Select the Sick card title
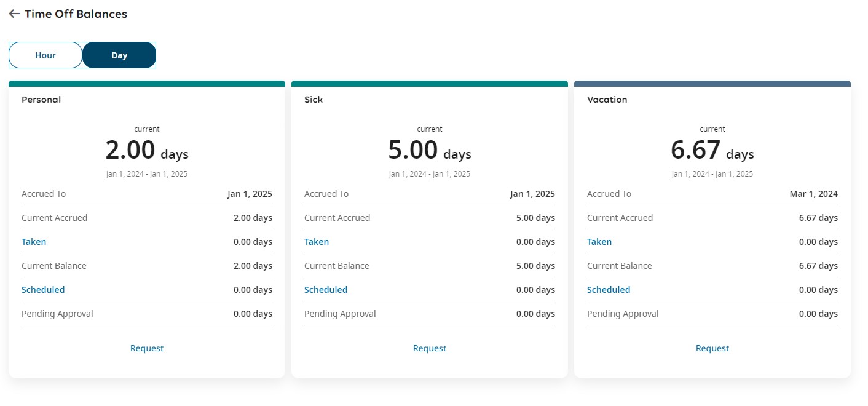The height and width of the screenshot is (406, 868). [314, 100]
